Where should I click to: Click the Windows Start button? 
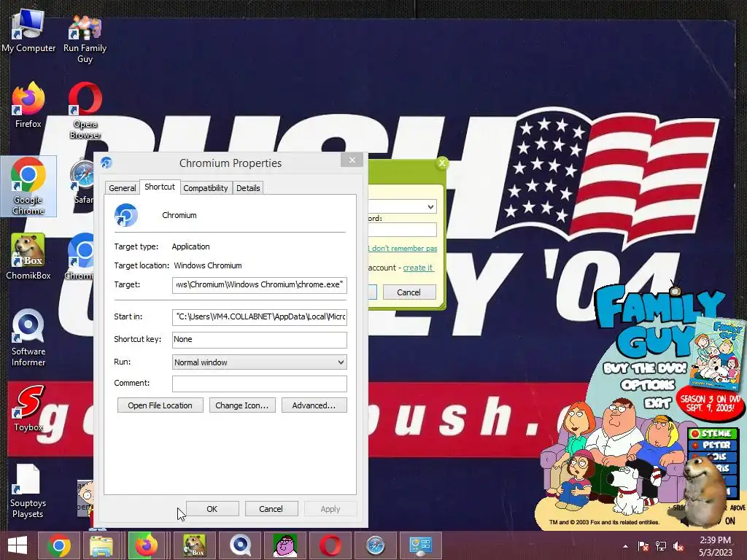[x=18, y=545]
